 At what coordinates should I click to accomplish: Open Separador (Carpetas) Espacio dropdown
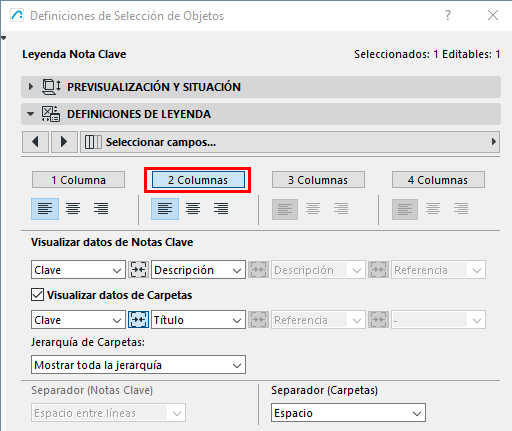[x=348, y=413]
